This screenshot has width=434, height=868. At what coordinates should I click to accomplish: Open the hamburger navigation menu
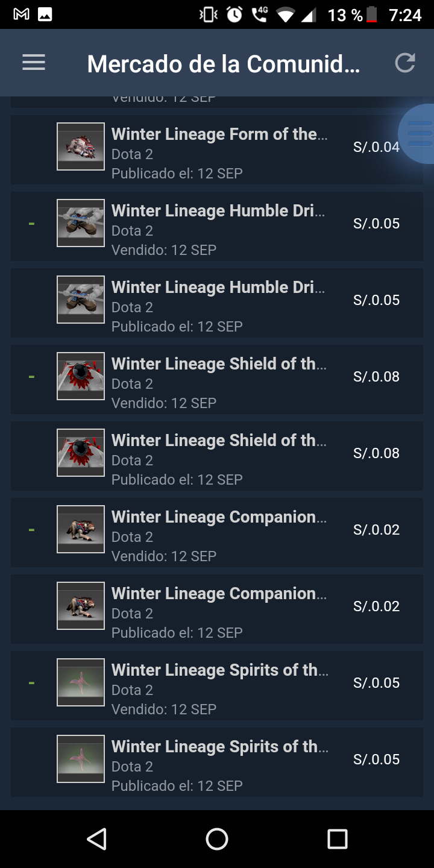[34, 63]
